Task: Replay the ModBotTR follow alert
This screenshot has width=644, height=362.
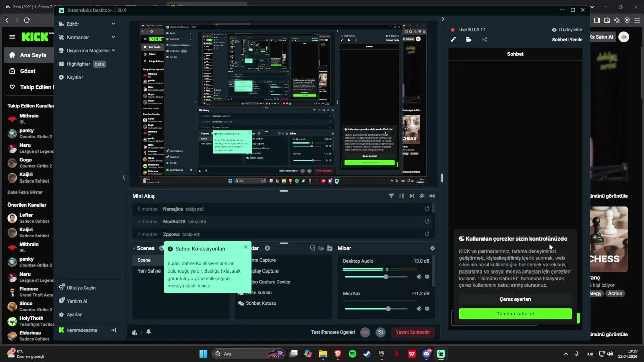Action: (x=427, y=221)
